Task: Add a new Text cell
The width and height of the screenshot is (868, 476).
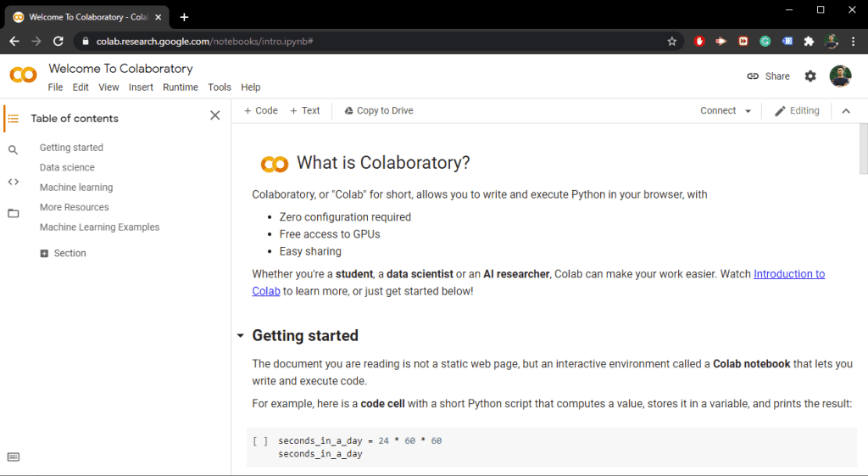Action: [305, 111]
